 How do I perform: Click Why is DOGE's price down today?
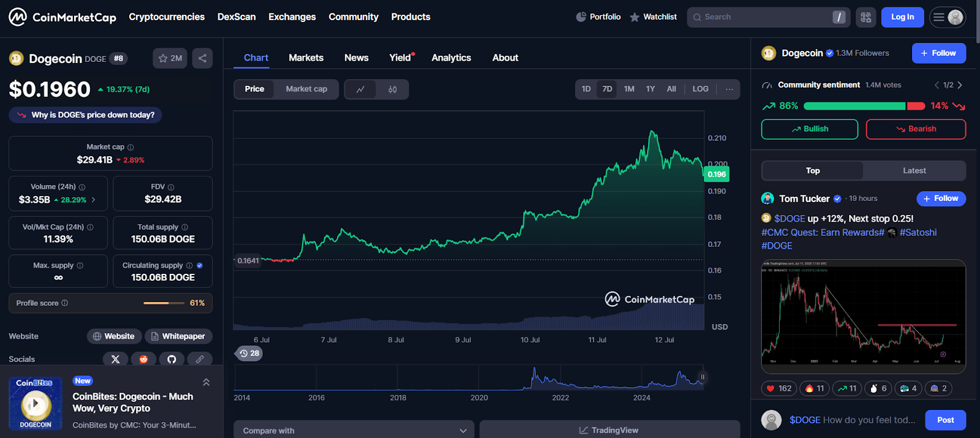click(x=85, y=115)
